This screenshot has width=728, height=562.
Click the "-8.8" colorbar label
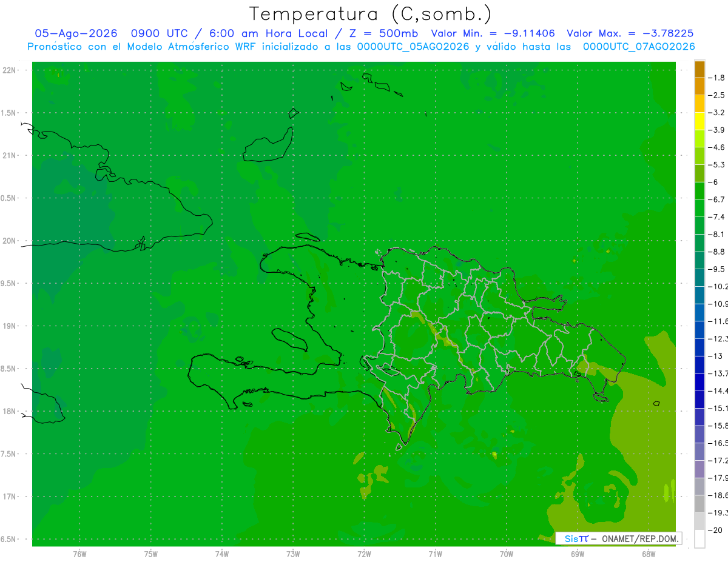pos(717,252)
